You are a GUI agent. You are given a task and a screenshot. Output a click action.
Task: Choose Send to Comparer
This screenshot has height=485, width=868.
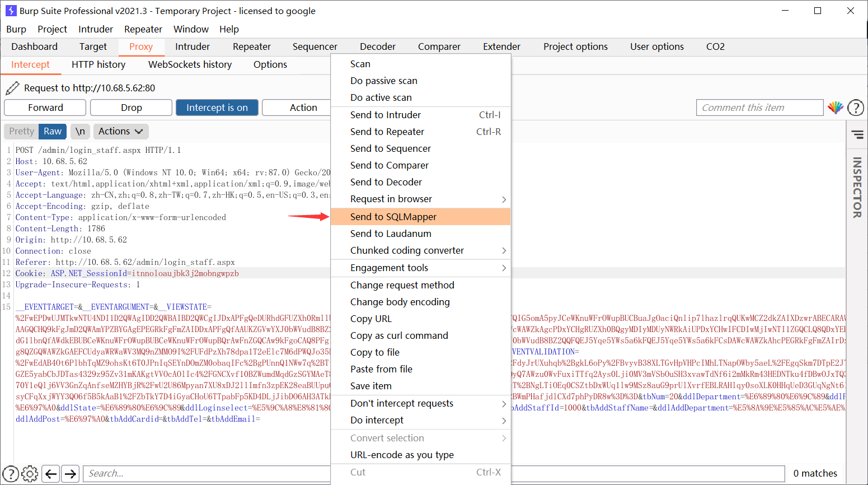coord(421,165)
